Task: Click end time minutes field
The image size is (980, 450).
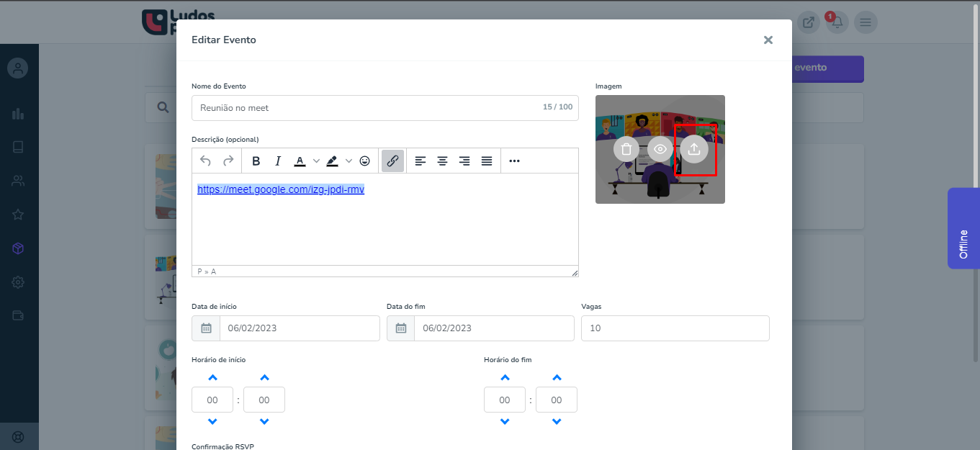Action: pyautogui.click(x=557, y=400)
